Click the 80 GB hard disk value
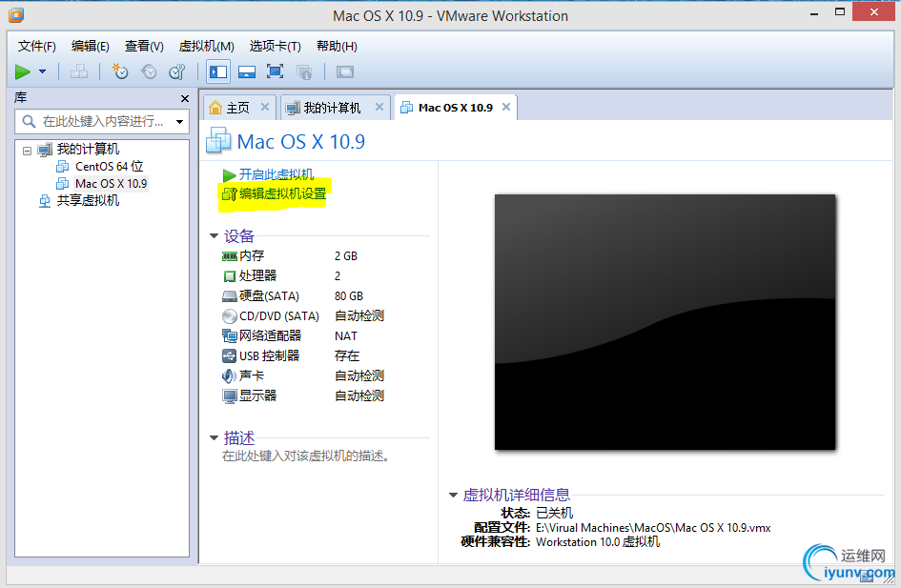The width and height of the screenshot is (901, 588). coord(349,296)
